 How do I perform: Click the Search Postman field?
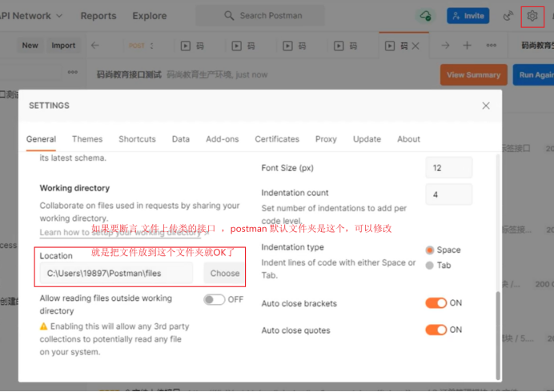point(260,15)
